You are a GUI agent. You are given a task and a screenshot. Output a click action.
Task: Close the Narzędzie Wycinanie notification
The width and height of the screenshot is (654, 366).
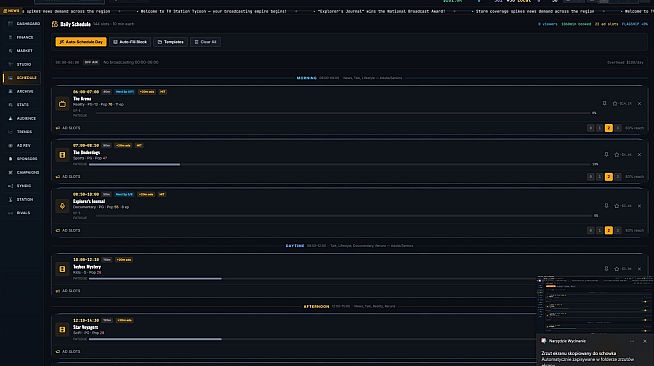click(645, 341)
